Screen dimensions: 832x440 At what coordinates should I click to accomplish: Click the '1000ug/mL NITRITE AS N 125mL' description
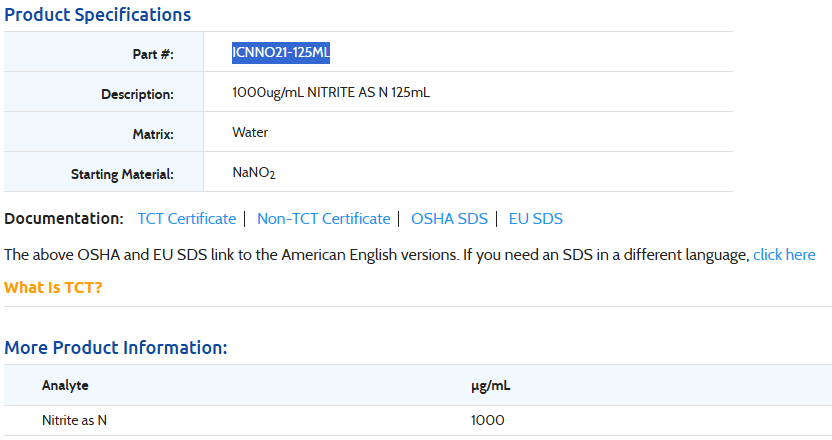331,93
